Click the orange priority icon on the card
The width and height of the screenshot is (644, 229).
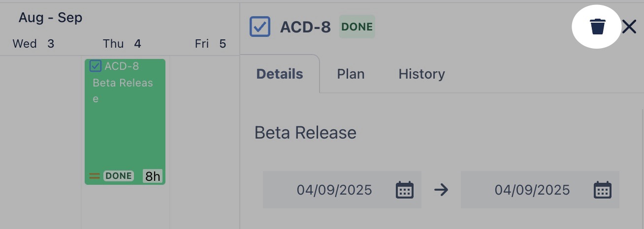(x=94, y=176)
